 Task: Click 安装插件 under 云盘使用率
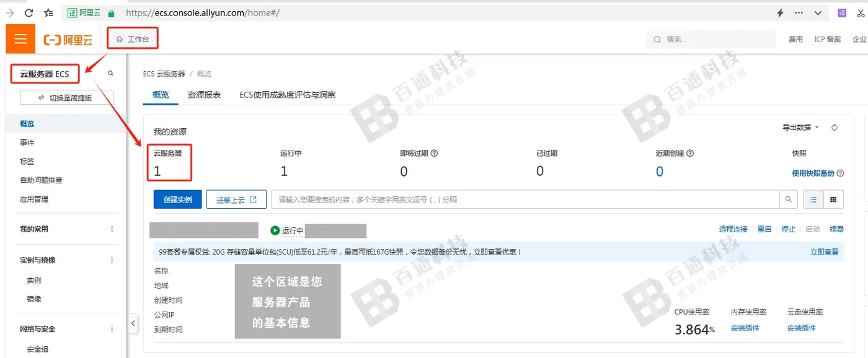pos(802,328)
